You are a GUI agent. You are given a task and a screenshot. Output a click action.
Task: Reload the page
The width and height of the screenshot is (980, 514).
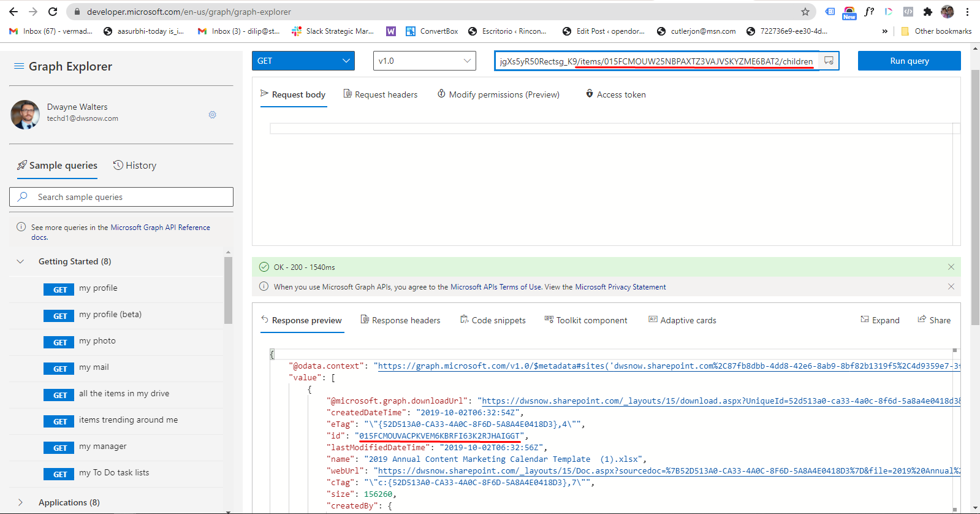tap(53, 12)
